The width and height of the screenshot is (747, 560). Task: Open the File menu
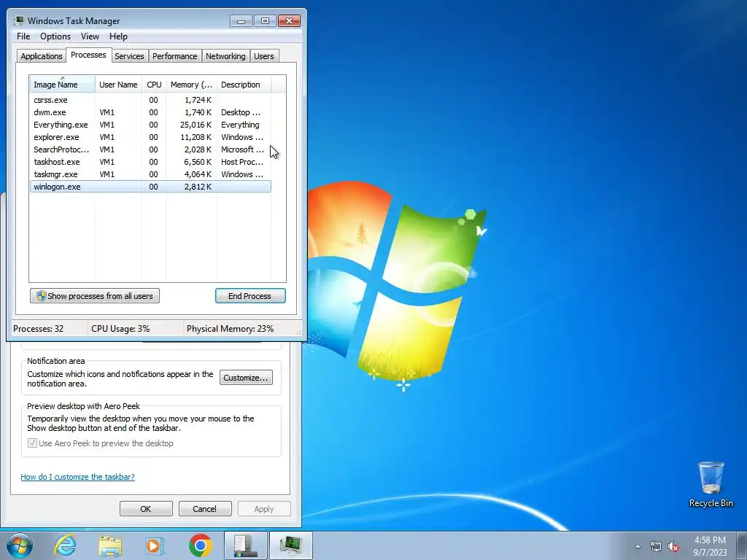point(23,36)
